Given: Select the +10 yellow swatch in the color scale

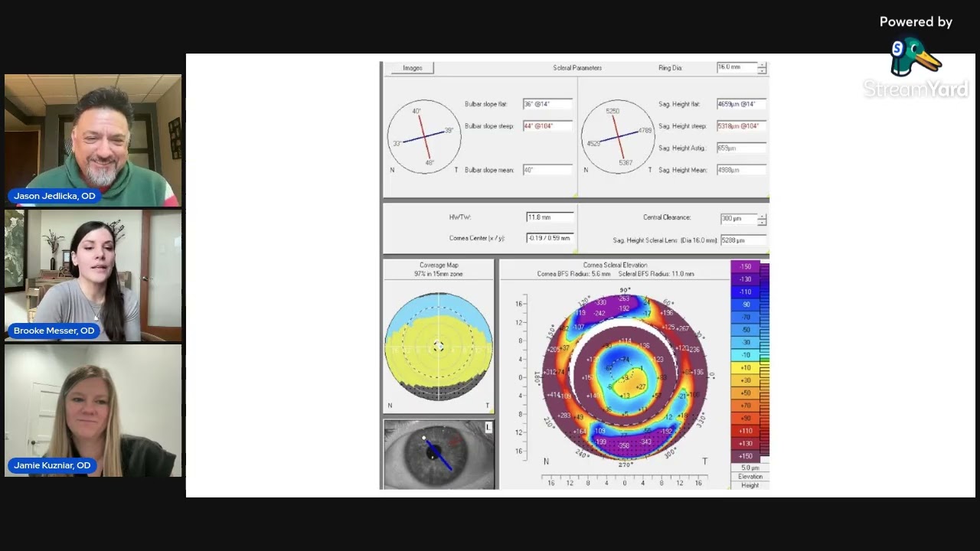Looking at the screenshot, I should pyautogui.click(x=746, y=367).
